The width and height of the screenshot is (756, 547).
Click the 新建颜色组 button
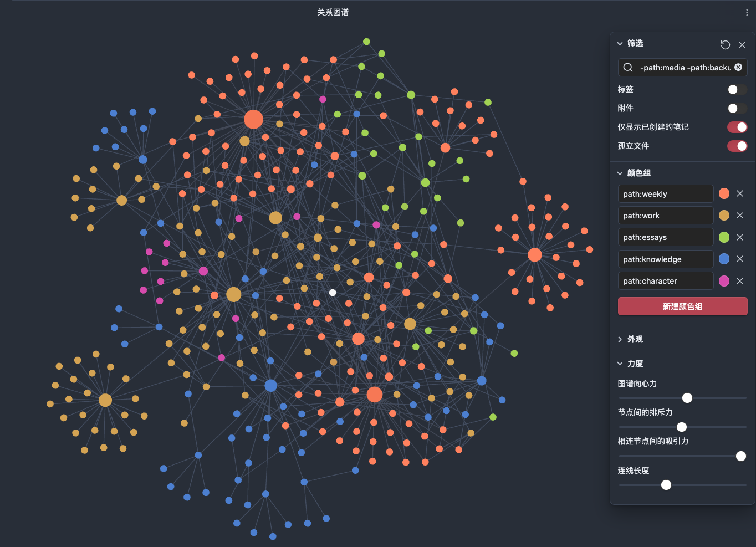(x=682, y=306)
